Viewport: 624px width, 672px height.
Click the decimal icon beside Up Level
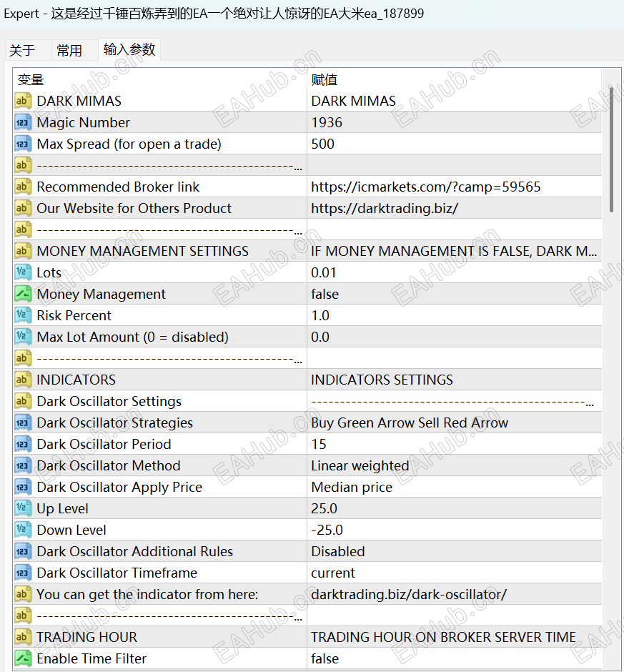pyautogui.click(x=23, y=508)
